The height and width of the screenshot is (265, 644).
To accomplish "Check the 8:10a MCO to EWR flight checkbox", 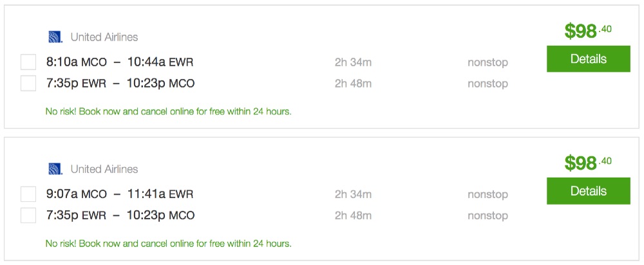I will (28, 62).
